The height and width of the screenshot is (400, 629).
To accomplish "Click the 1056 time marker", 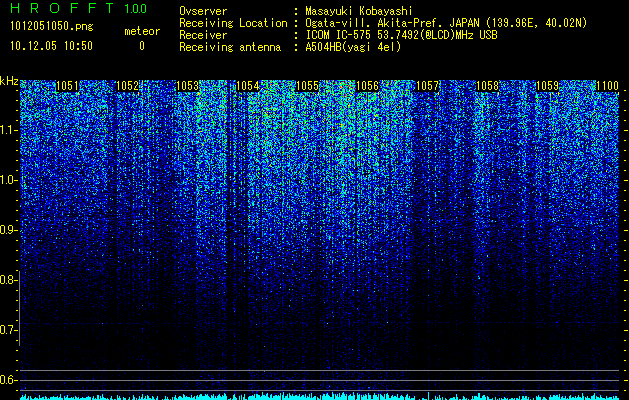I will point(367,86).
